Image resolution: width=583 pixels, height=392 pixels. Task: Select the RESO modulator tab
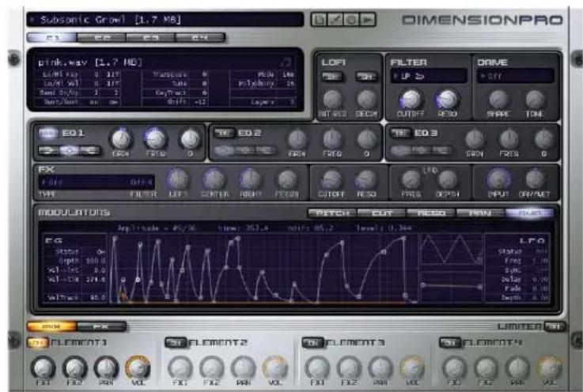tap(431, 213)
